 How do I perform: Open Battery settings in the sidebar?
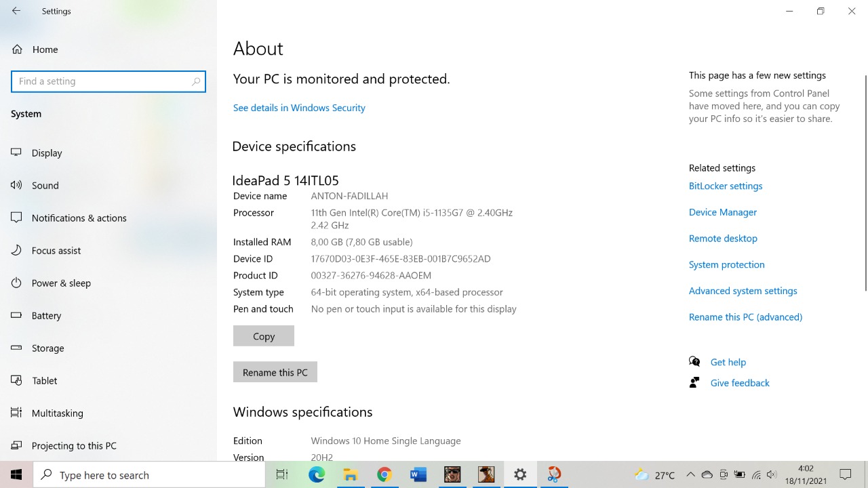(x=108, y=315)
